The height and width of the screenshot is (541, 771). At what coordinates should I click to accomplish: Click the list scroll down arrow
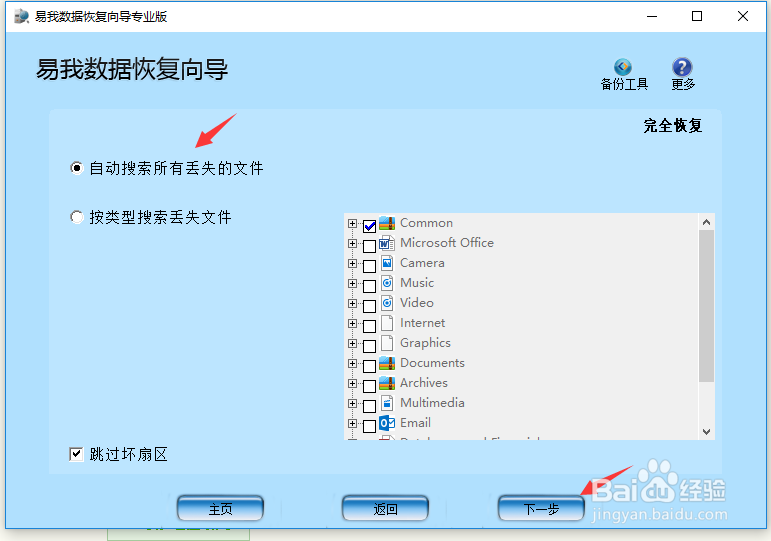pos(707,432)
